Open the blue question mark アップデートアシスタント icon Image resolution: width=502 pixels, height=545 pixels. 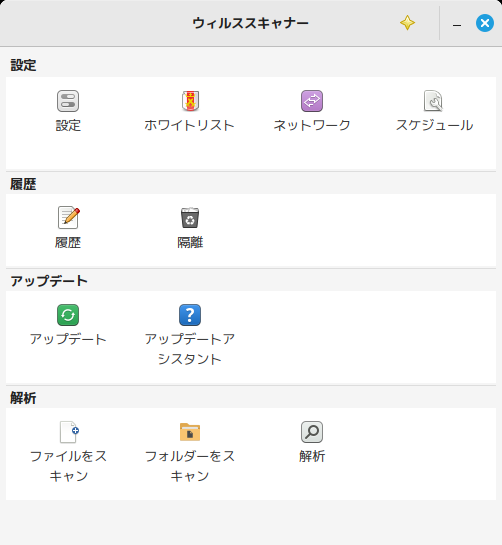[190, 315]
